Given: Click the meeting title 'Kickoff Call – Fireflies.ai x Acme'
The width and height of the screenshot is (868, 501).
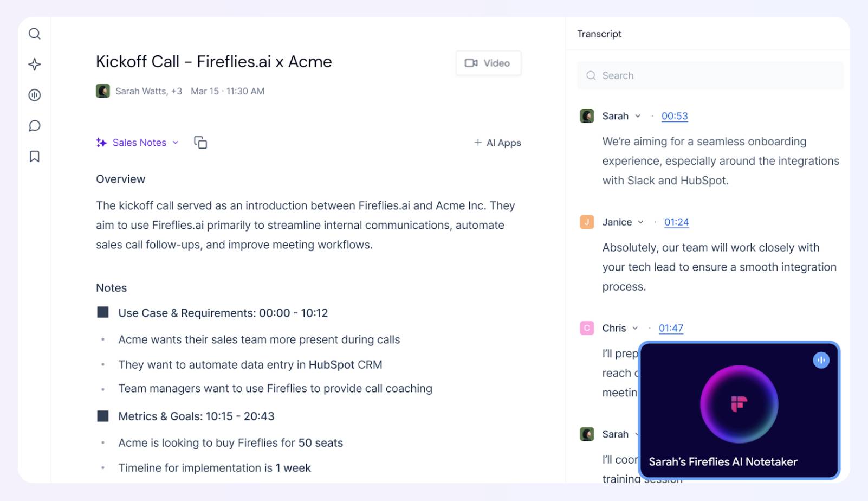Looking at the screenshot, I should [214, 62].
